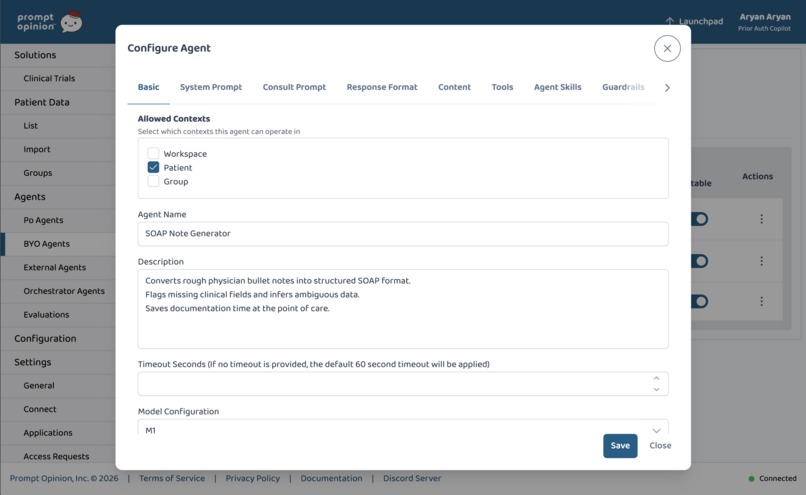Uncheck the Patient context checkbox

[153, 167]
